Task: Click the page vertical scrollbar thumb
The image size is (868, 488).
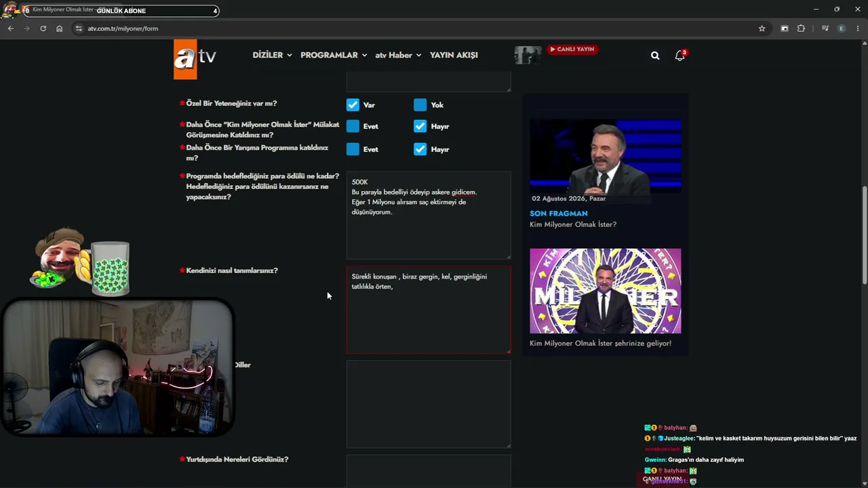Action: 864,235
